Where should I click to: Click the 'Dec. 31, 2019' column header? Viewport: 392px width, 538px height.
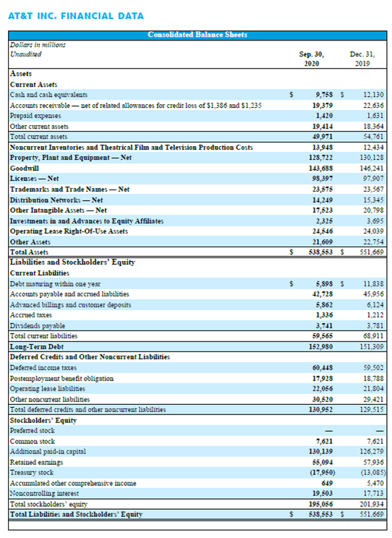(362, 59)
